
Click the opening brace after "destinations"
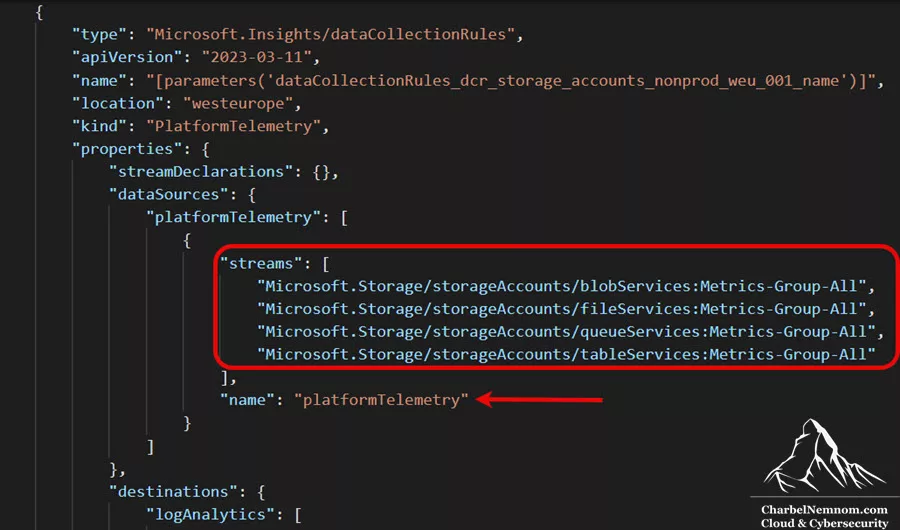tap(261, 492)
